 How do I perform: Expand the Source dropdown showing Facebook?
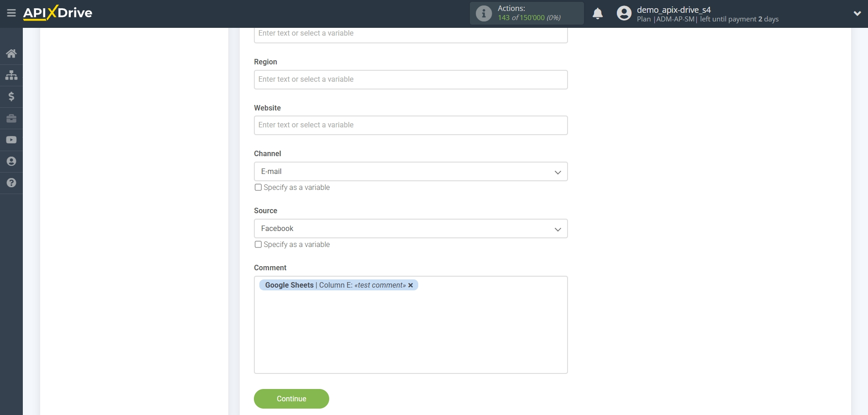[x=410, y=229]
